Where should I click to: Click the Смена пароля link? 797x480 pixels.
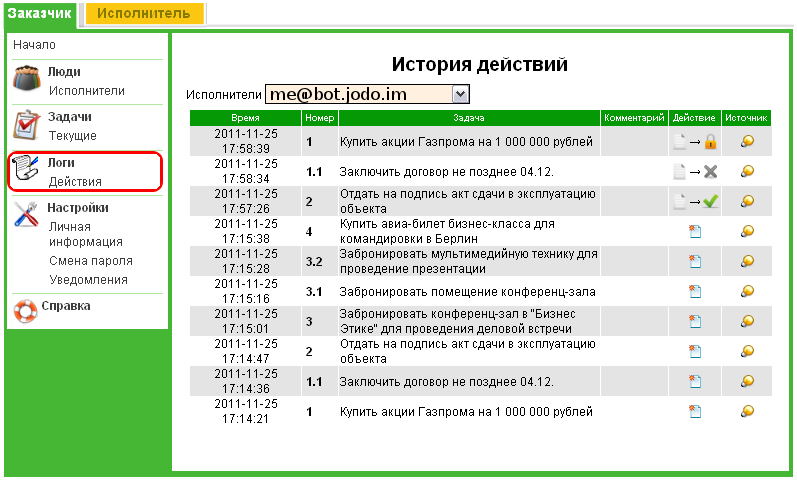pyautogui.click(x=92, y=260)
